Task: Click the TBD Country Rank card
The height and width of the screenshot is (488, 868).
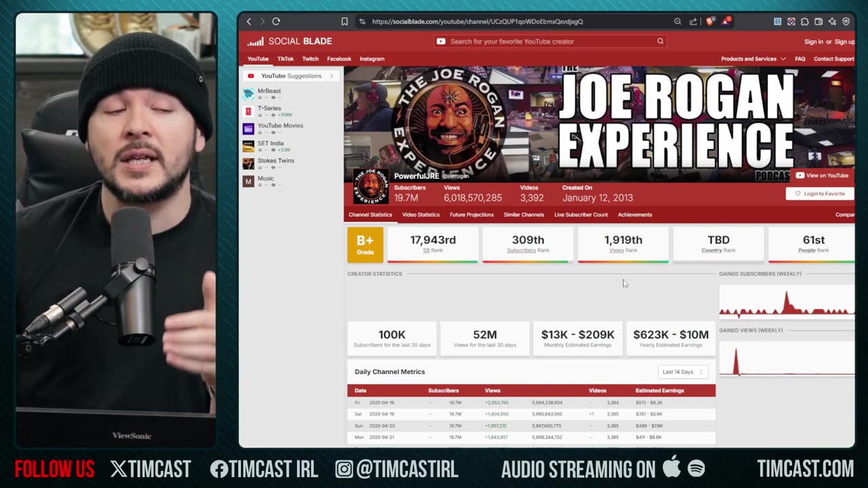Action: pos(718,245)
